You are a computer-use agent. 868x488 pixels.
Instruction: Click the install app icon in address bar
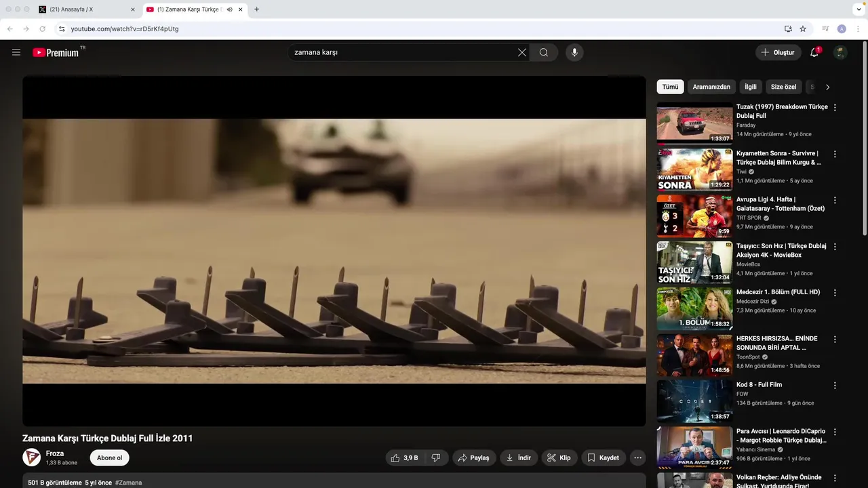point(788,29)
